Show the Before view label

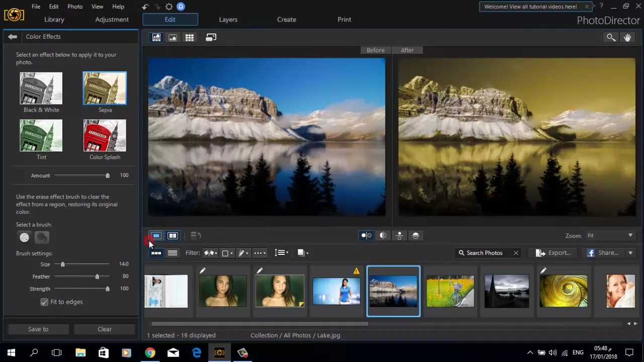[375, 50]
